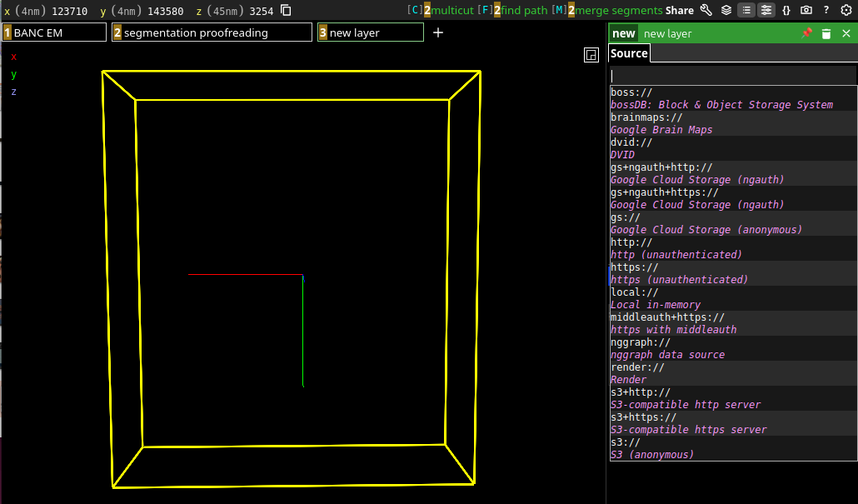Delete the new layer with trash icon
The height and width of the screenshot is (504, 858).
point(826,33)
